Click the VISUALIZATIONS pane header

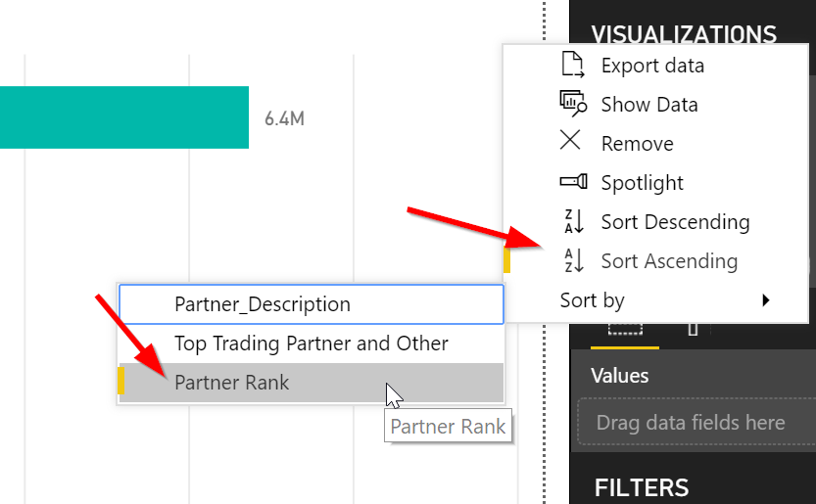click(x=684, y=34)
